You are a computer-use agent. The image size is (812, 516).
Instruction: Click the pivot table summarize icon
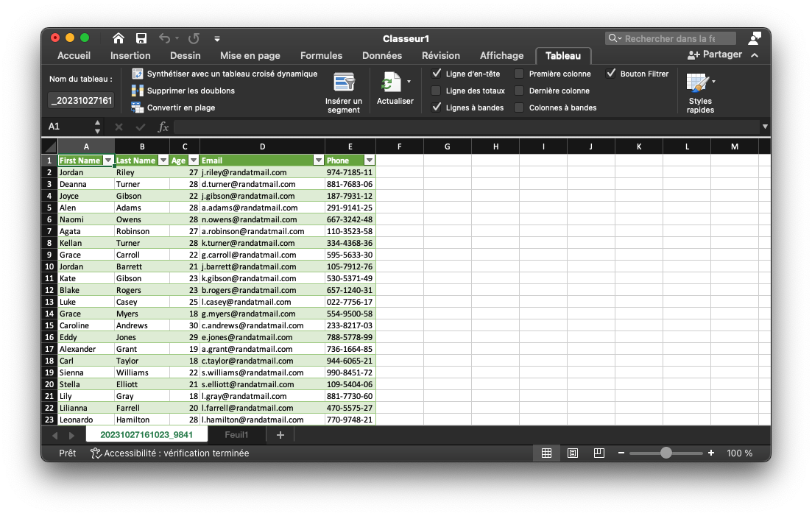pos(137,74)
